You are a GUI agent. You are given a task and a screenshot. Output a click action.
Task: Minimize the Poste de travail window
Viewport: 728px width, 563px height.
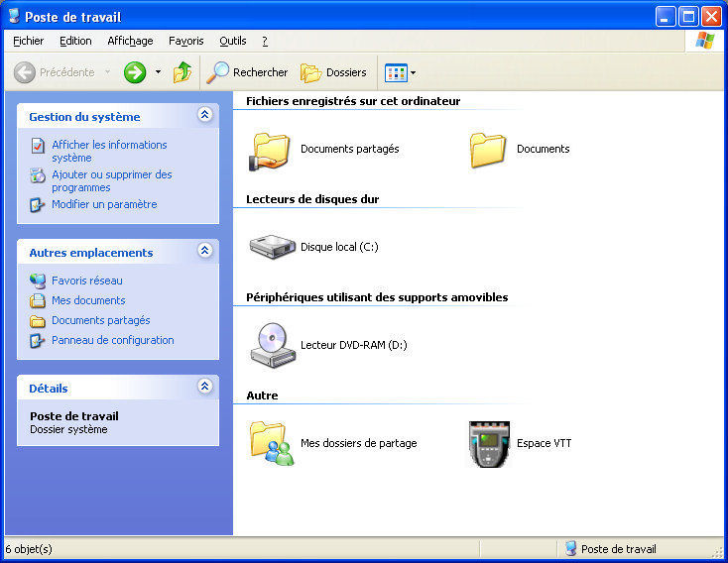(666, 17)
